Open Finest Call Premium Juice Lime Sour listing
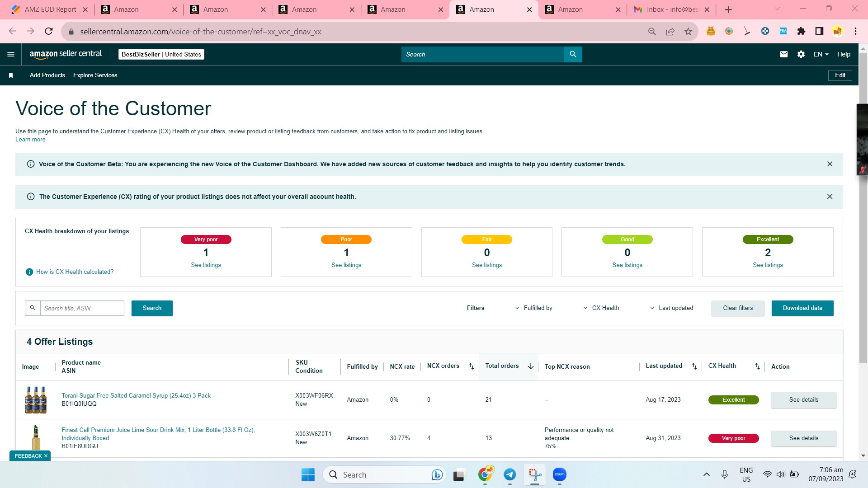The width and height of the screenshot is (868, 488). coord(158,434)
